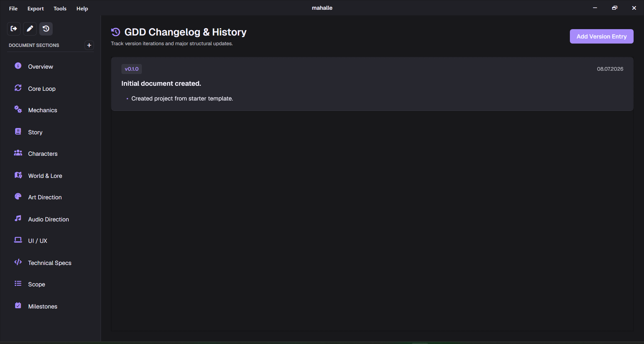Screen dimensions: 644x344
Task: Select the pencil edit mode icon
Action: [x=30, y=29]
